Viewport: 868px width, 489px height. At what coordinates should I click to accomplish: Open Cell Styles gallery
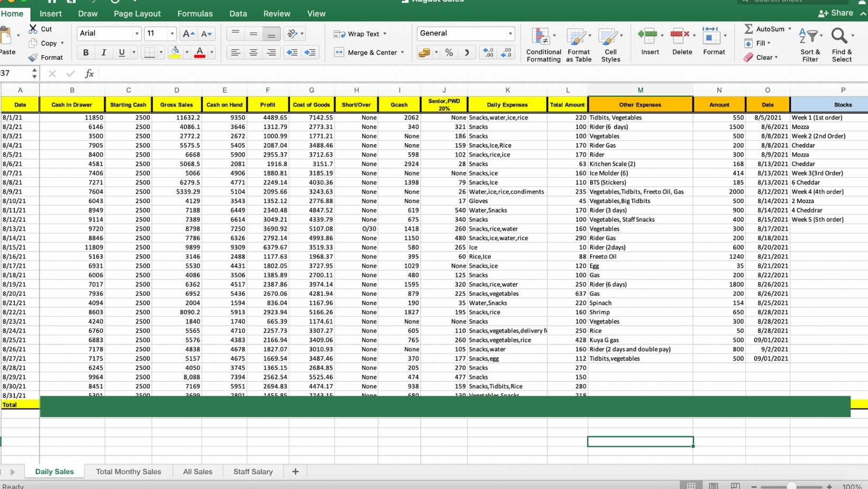coord(610,45)
